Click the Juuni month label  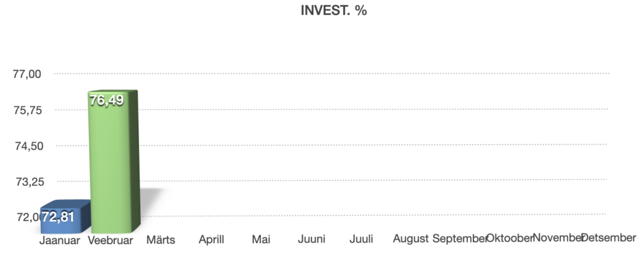coord(312,240)
